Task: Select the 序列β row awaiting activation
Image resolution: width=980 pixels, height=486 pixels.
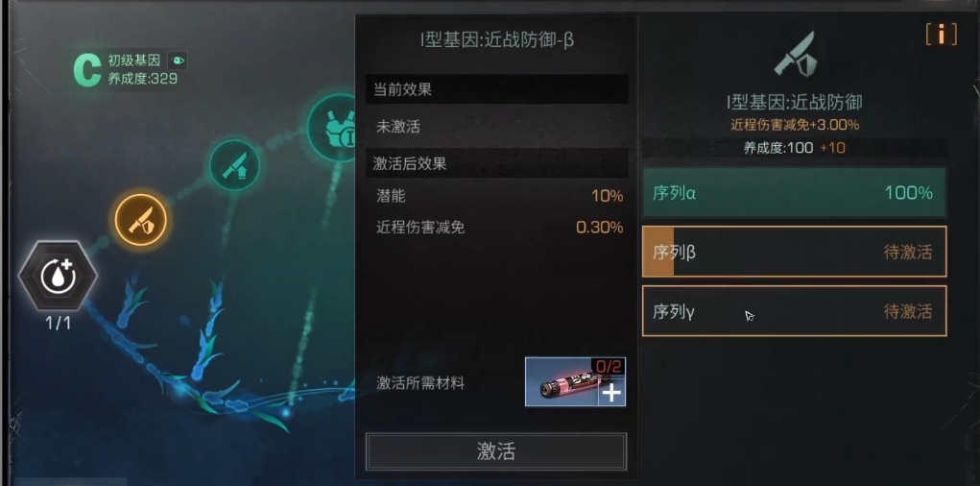Action: (795, 252)
